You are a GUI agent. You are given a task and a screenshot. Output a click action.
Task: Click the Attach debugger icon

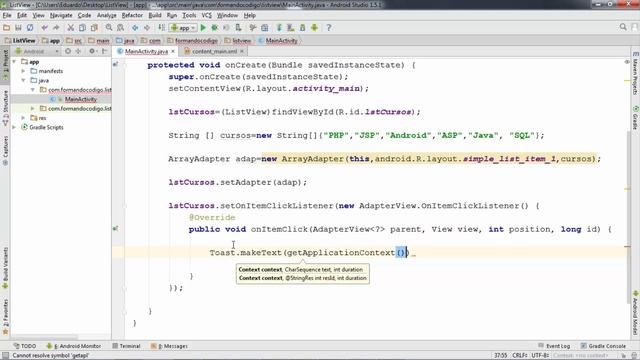[238, 28]
